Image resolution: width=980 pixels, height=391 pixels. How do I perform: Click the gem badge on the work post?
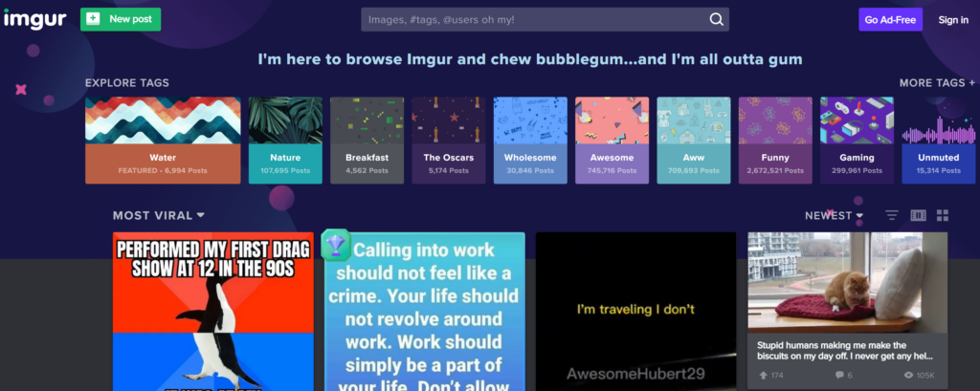click(335, 245)
